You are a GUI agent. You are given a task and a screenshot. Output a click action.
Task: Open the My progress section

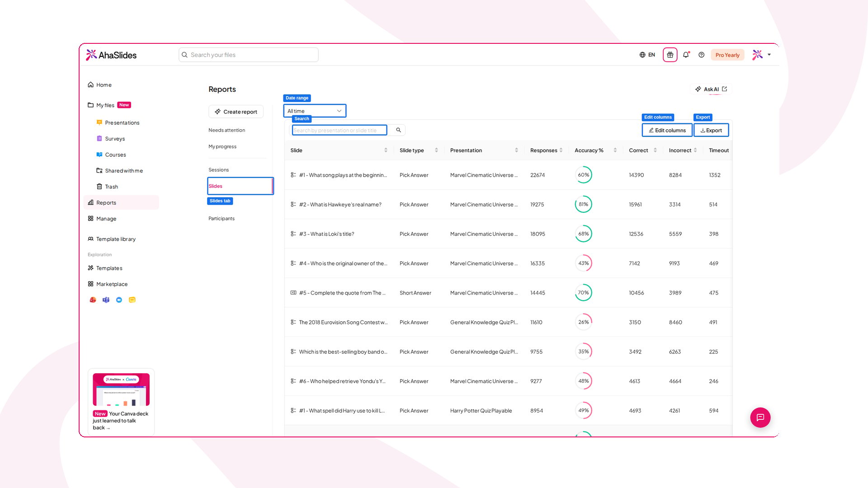(x=222, y=146)
